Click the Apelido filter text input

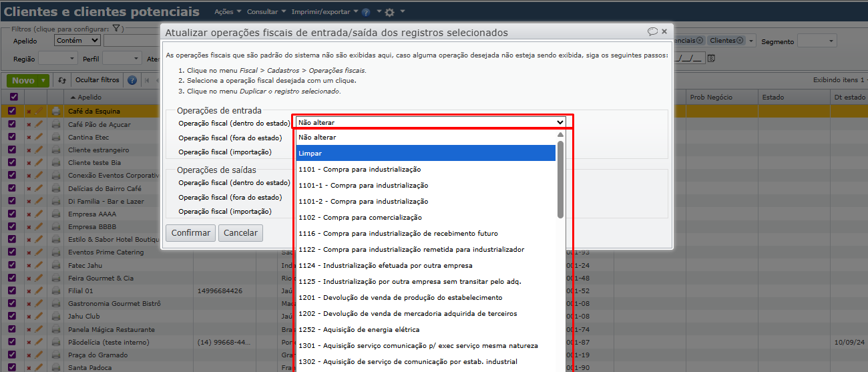134,41
